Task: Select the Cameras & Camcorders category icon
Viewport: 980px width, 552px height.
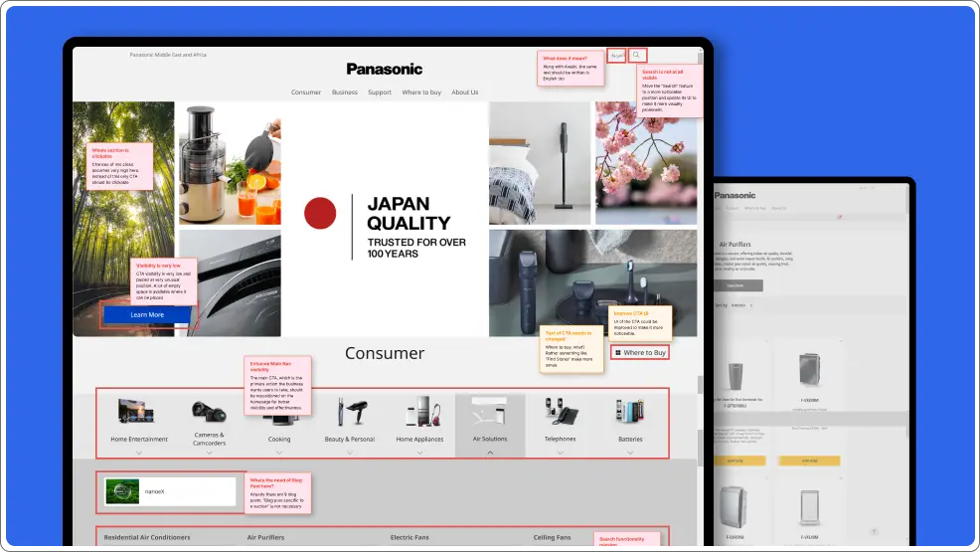Action: (209, 412)
